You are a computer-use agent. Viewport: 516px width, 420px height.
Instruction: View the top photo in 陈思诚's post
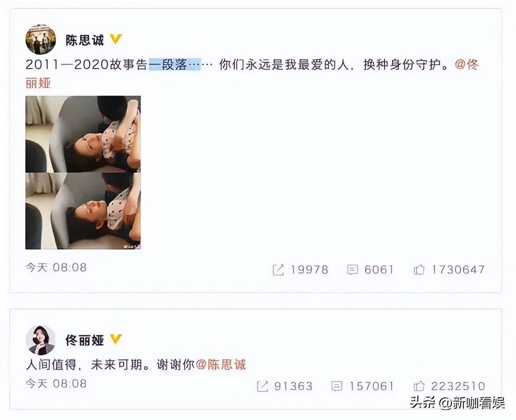point(83,134)
